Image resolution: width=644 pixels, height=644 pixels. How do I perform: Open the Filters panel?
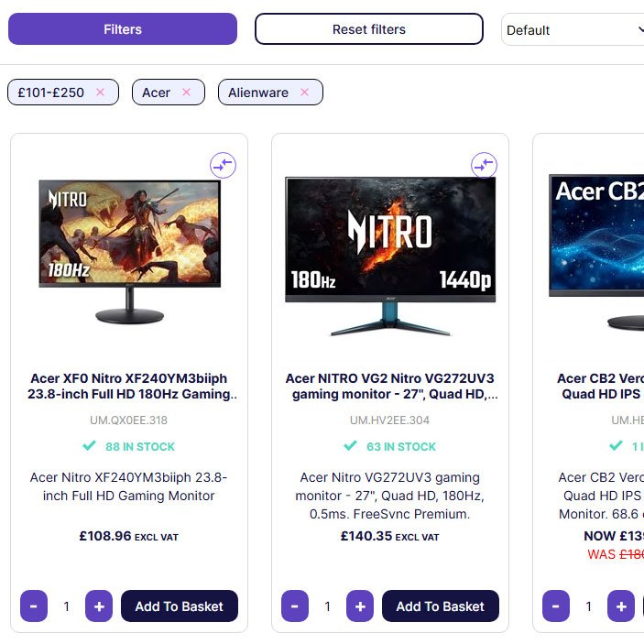(x=123, y=28)
